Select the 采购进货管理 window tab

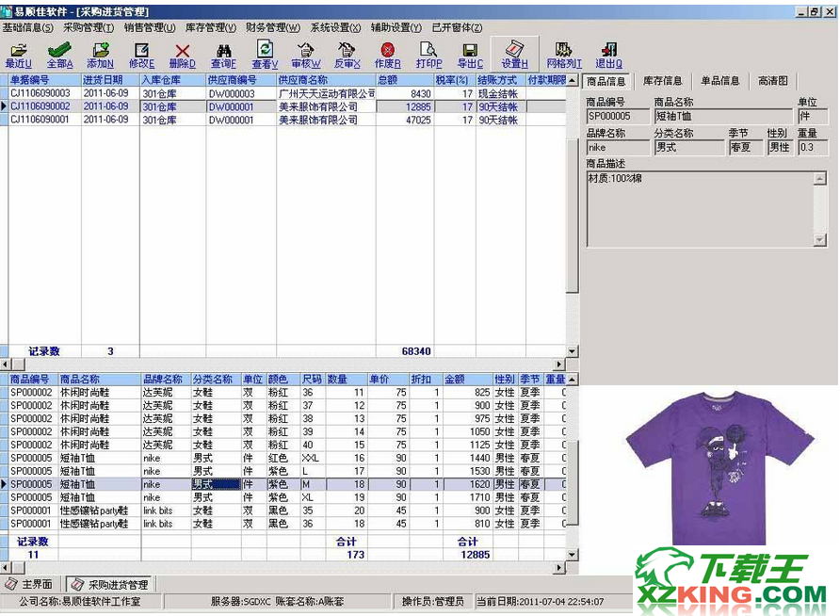pyautogui.click(x=112, y=585)
